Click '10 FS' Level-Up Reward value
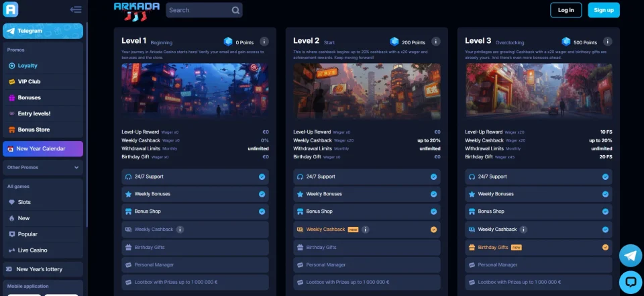Image resolution: width=644 pixels, height=296 pixels. pyautogui.click(x=606, y=132)
